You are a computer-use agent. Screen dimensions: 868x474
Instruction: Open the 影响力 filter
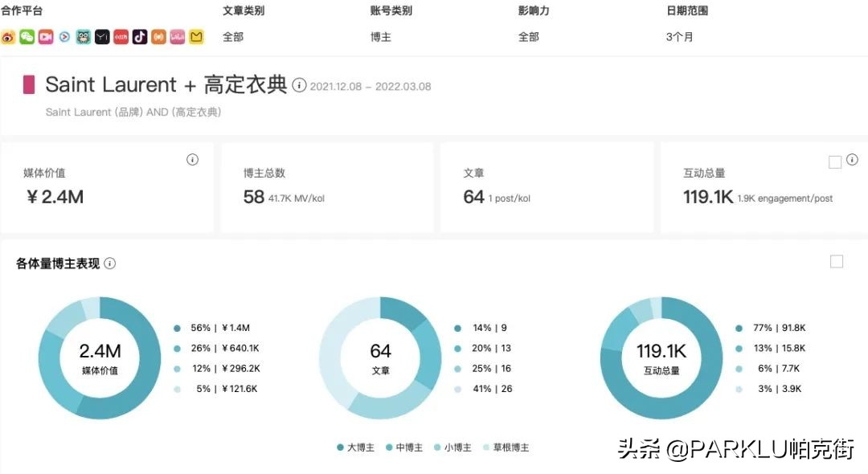529,37
